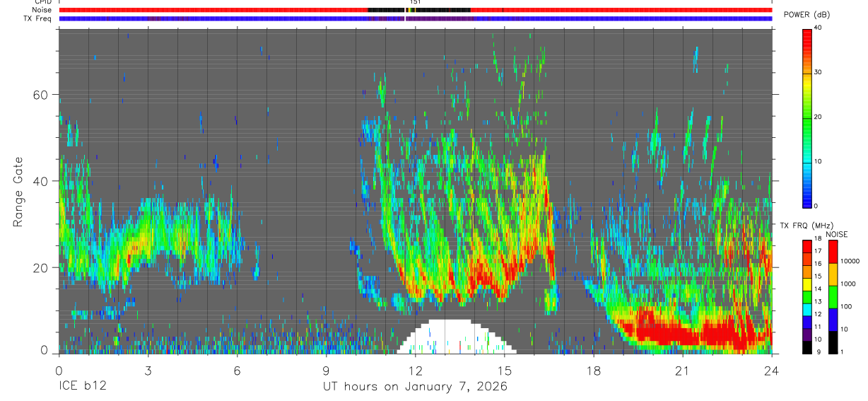Click the red Noise strip above the plot
The width and height of the screenshot is (868, 401).
click(416, 10)
